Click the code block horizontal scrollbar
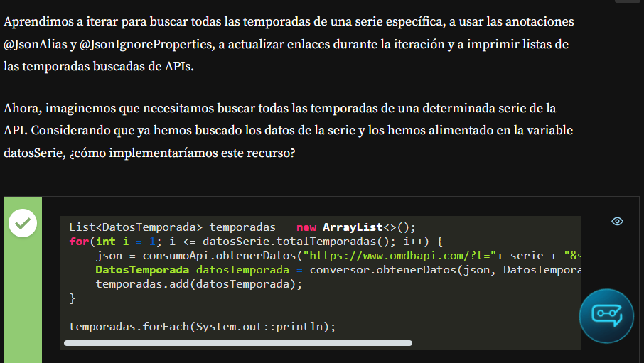Viewport: 644px width, 363px height. coord(238,343)
